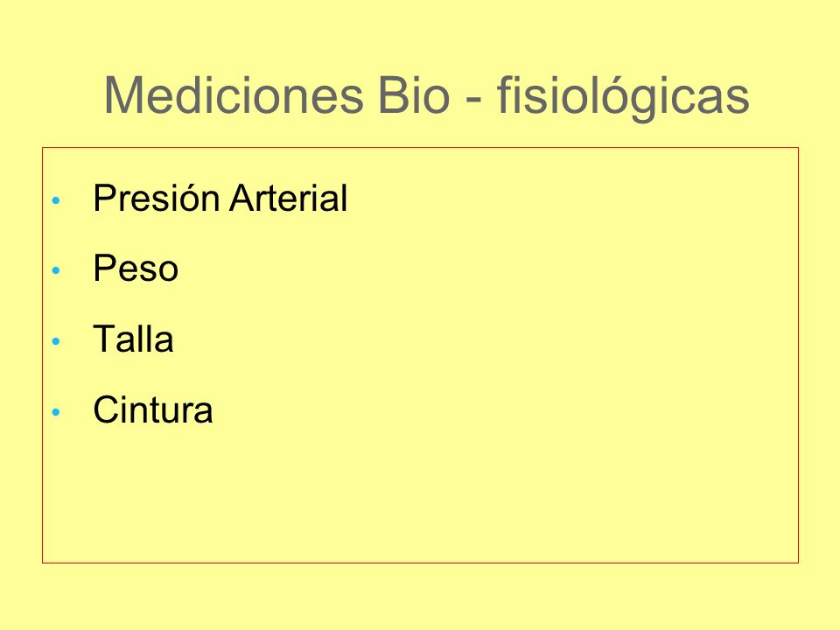Select the word Bio in the title
Screen dimensions: 840x630
(415, 95)
